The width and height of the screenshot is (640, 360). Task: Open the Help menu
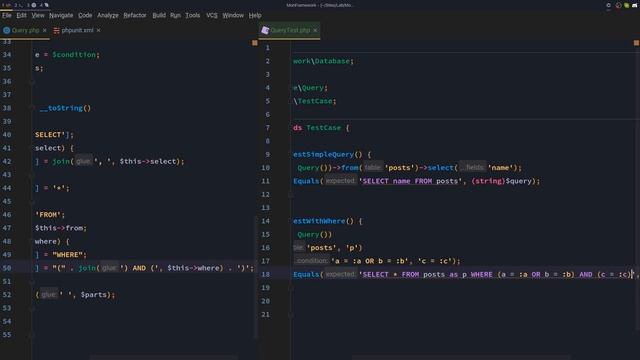pyautogui.click(x=255, y=16)
